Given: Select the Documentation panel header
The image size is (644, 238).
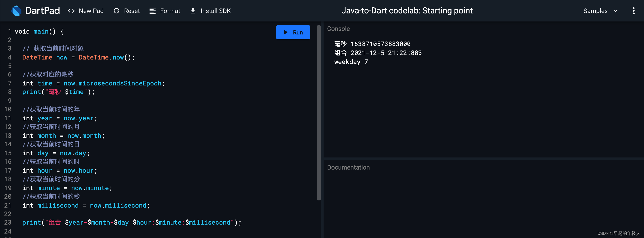Looking at the screenshot, I should 348,168.
